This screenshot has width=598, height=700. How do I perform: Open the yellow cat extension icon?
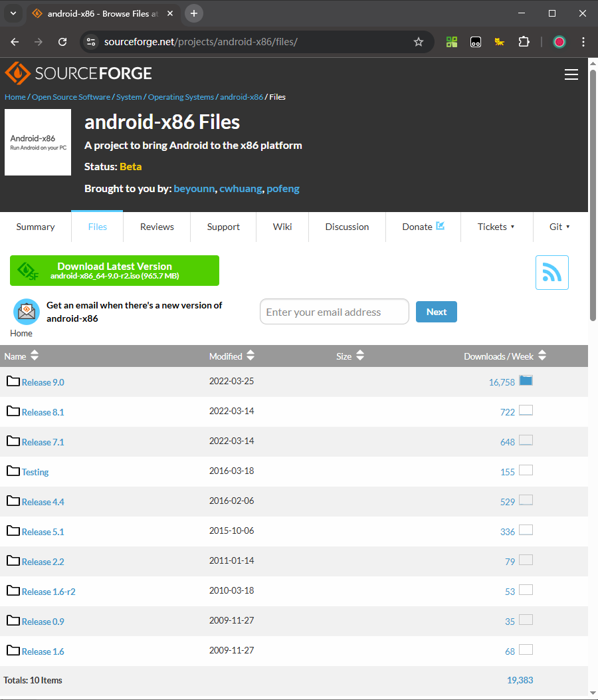pyautogui.click(x=500, y=42)
